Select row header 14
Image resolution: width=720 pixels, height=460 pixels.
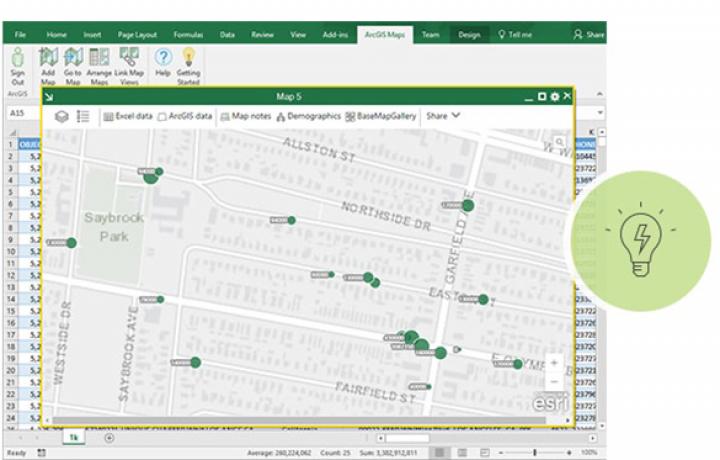click(x=11, y=299)
